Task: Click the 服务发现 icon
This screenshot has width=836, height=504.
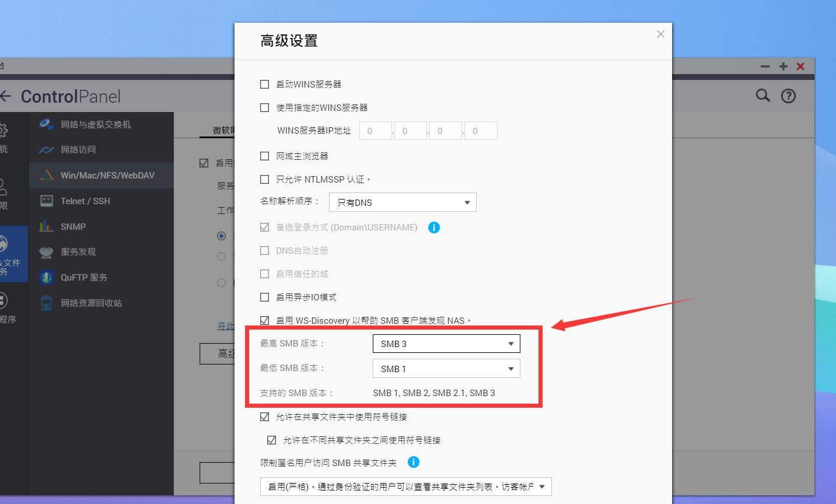Action: click(47, 252)
